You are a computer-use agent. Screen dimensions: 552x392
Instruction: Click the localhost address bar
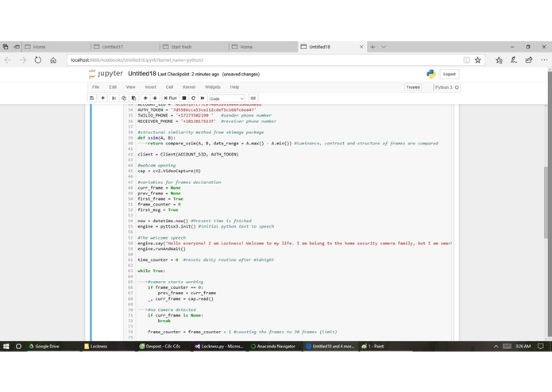pos(264,60)
